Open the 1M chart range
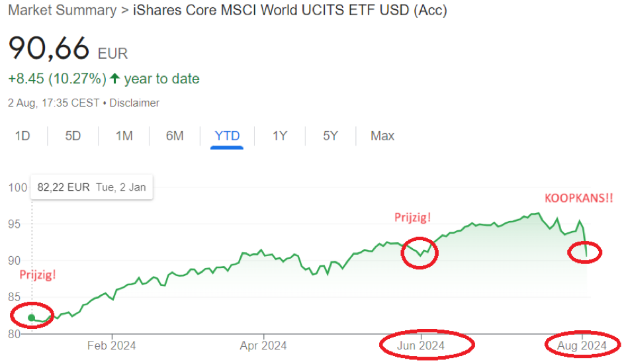Viewport: 624px width, 364px height. (x=124, y=136)
